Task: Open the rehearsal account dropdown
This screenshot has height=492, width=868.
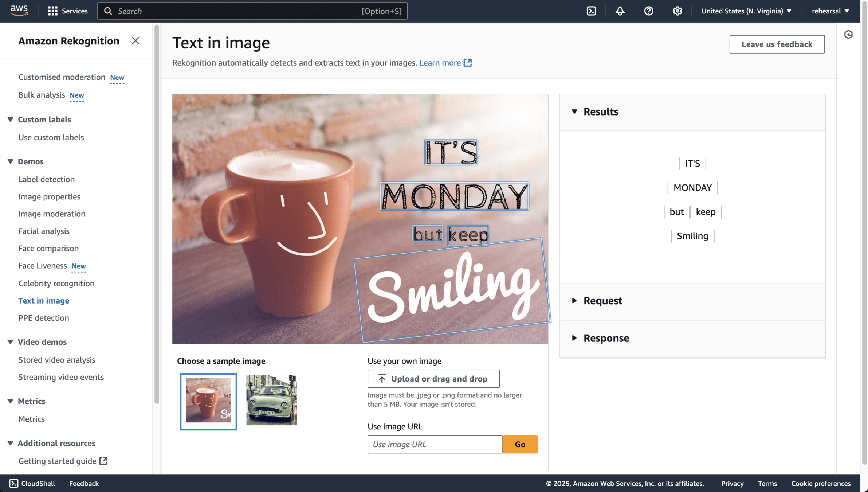Action: tap(830, 11)
